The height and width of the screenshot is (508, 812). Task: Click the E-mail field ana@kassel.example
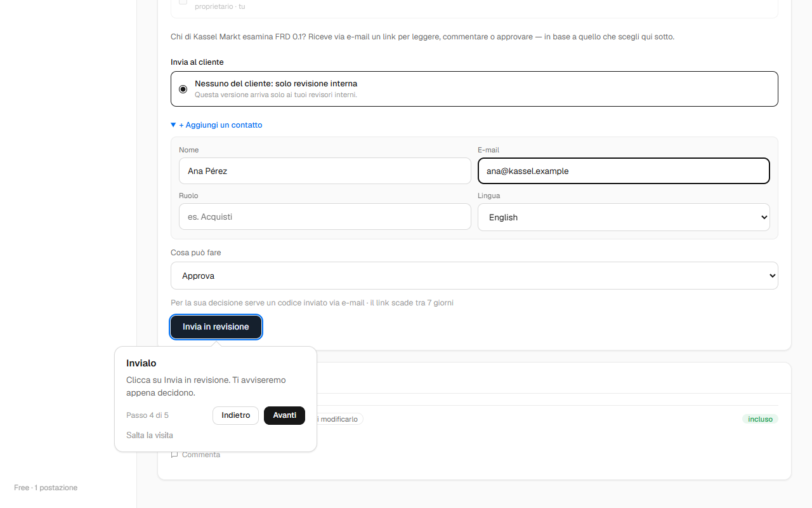[624, 171]
